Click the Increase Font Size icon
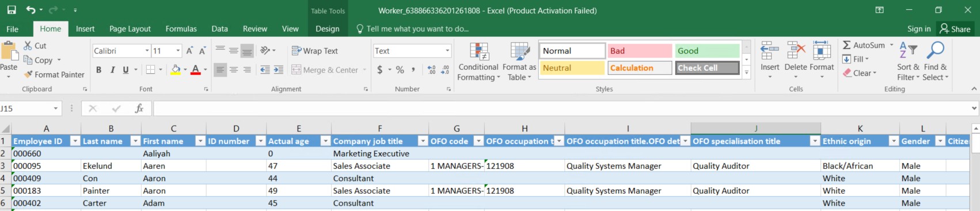 189,51
